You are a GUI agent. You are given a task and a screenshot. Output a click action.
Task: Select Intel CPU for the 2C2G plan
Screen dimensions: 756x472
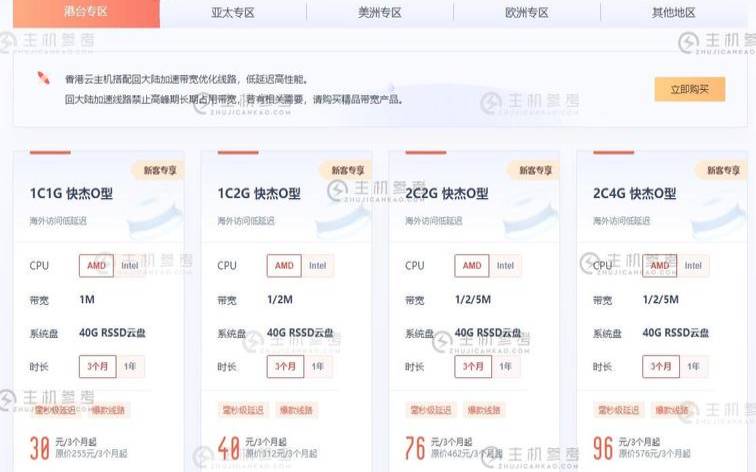pos(505,266)
